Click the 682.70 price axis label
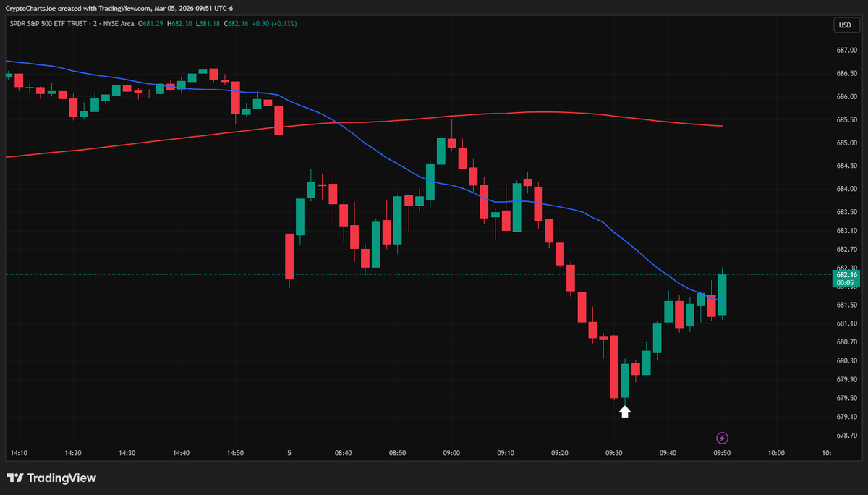Screen dimensions: 868x495 847,249
